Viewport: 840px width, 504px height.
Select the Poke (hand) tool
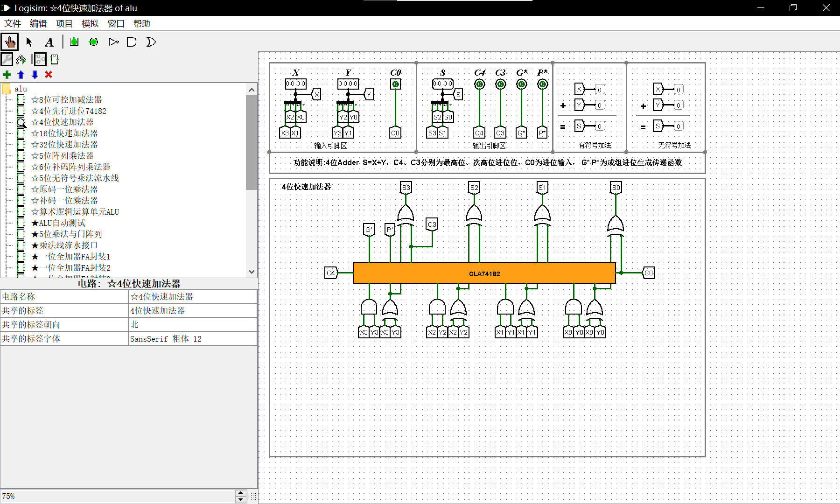[x=9, y=42]
